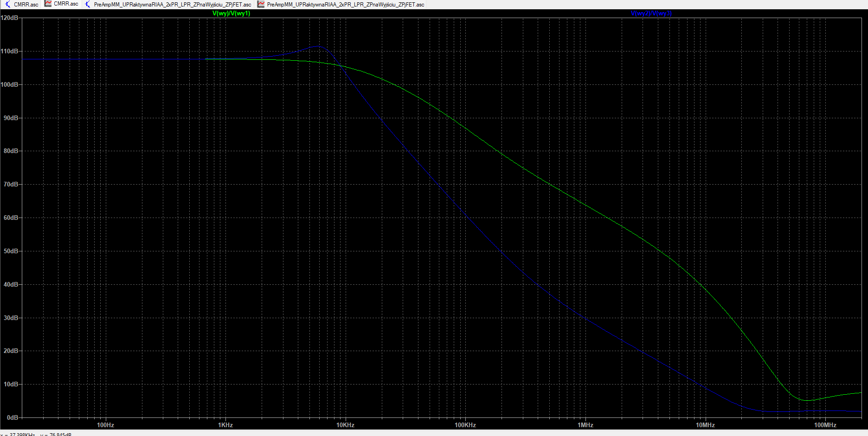This screenshot has width=868, height=436.
Task: Click the 60dB vertical axis label
Action: point(11,218)
